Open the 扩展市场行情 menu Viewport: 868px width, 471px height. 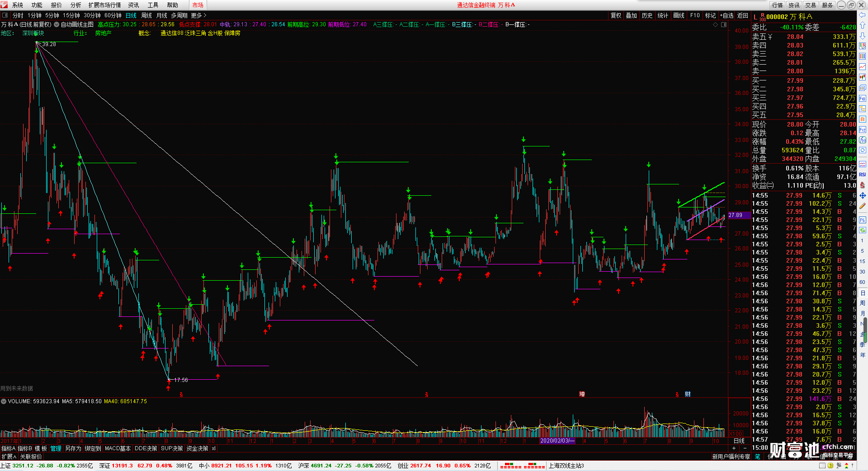pos(105,5)
